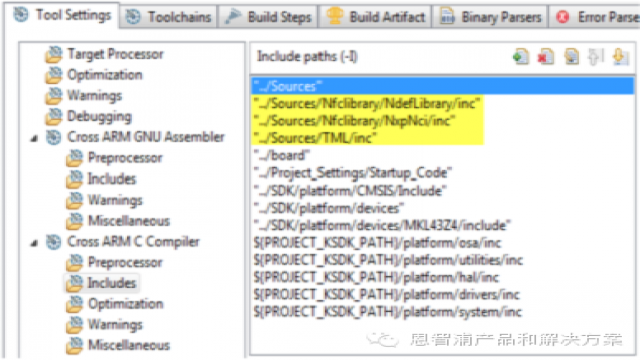Select "../Sources/Nfclibrary/NxpNci/inc" path
The image size is (640, 360).
click(x=354, y=121)
